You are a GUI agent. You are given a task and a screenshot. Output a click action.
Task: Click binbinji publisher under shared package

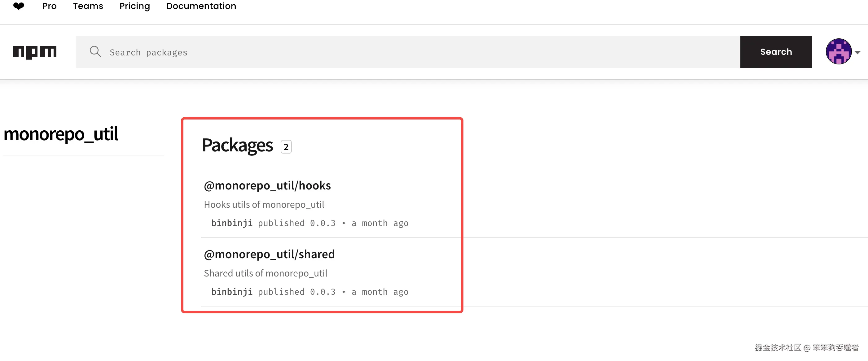[x=231, y=292]
